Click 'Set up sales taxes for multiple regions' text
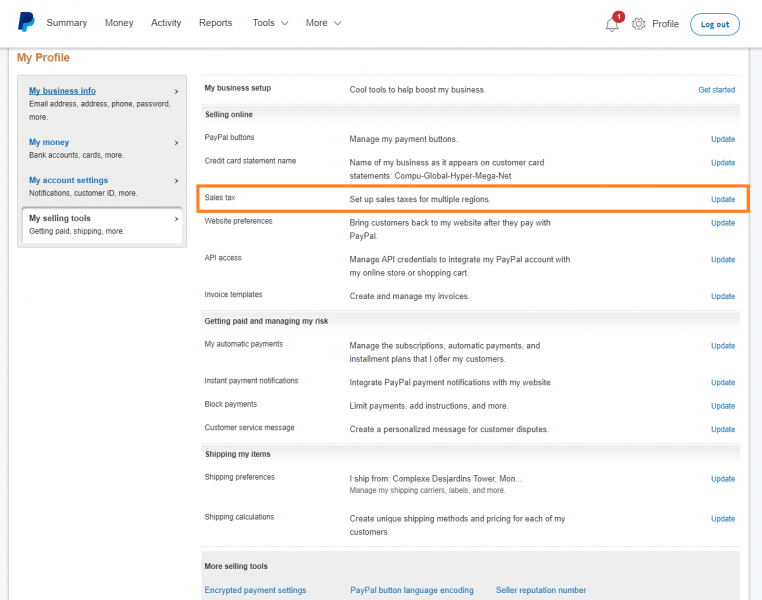 coord(420,200)
